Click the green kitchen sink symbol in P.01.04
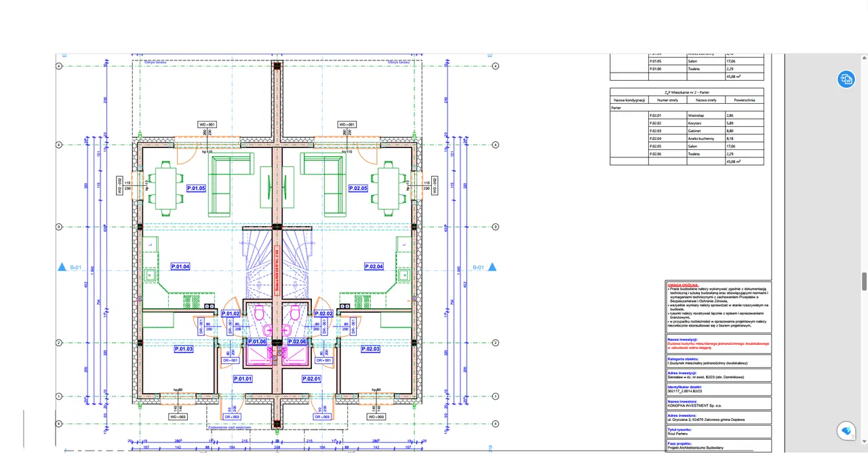 click(149, 275)
